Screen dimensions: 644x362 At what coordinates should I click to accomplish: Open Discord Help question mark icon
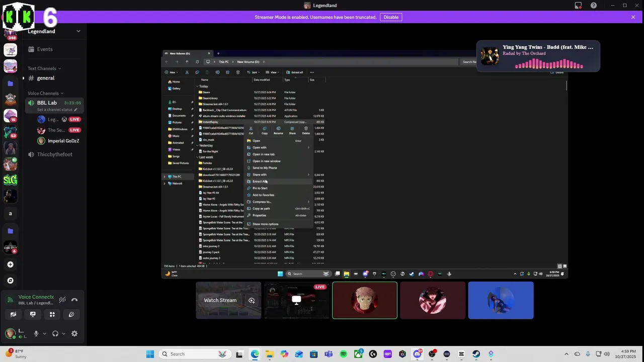click(594, 6)
